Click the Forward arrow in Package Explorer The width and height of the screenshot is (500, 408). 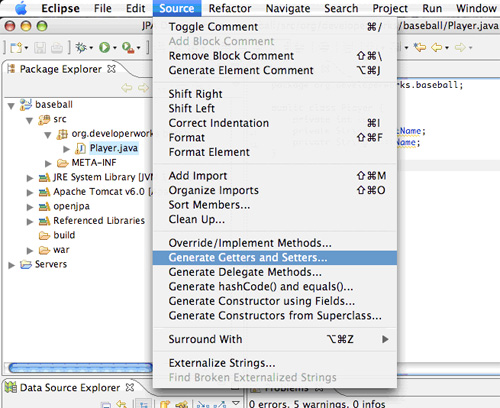pos(144,88)
